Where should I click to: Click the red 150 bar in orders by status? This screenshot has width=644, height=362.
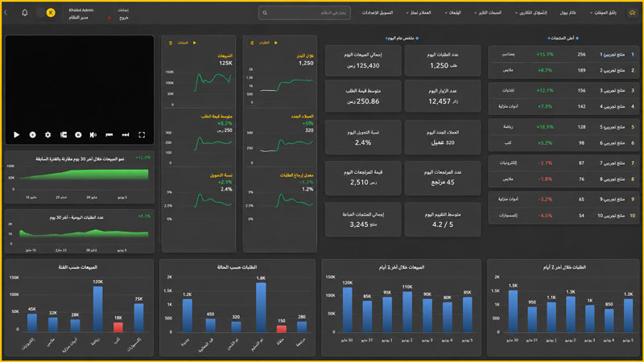pos(281,329)
